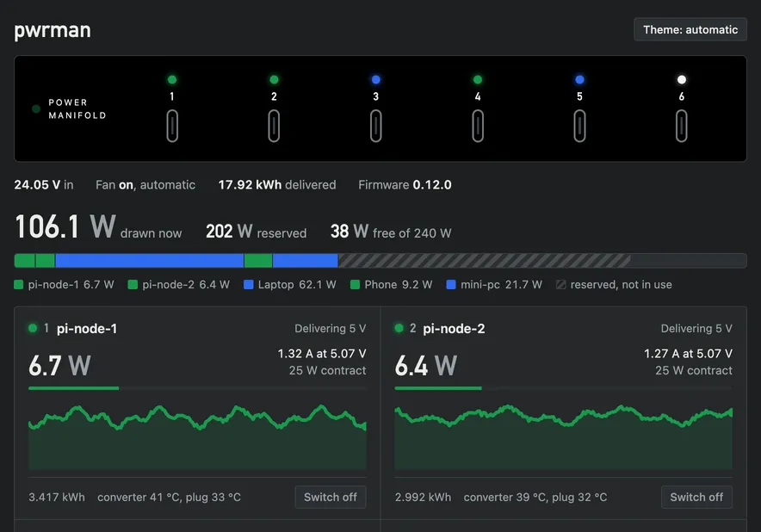Click pi-node-2 contract usage bar
Viewport: 761px width, 532px height.
point(564,388)
